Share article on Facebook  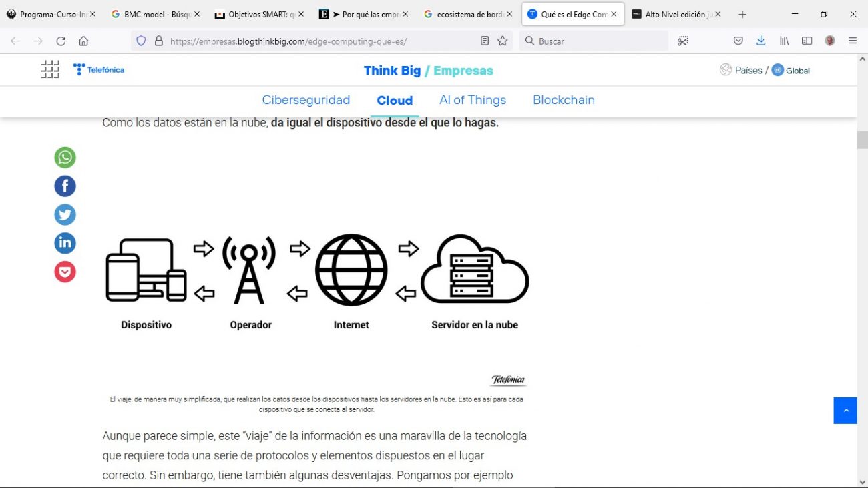[x=65, y=186]
